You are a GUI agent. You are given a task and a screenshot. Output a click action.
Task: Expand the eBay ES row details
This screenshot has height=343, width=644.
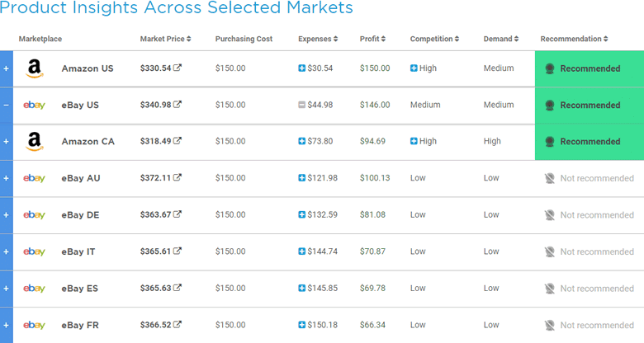[x=6, y=289]
